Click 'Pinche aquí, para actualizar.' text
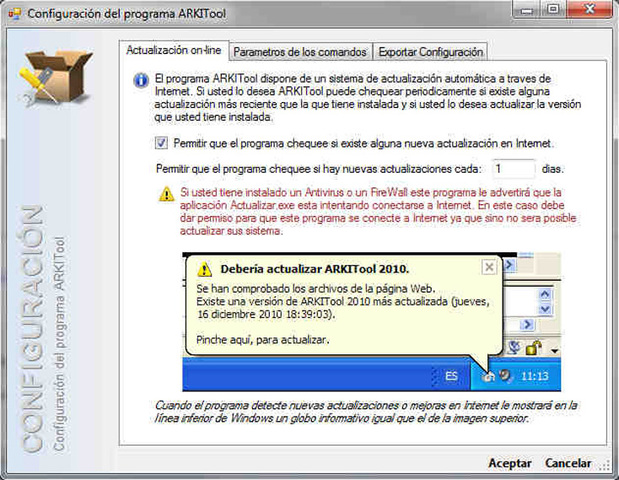 pos(263,339)
